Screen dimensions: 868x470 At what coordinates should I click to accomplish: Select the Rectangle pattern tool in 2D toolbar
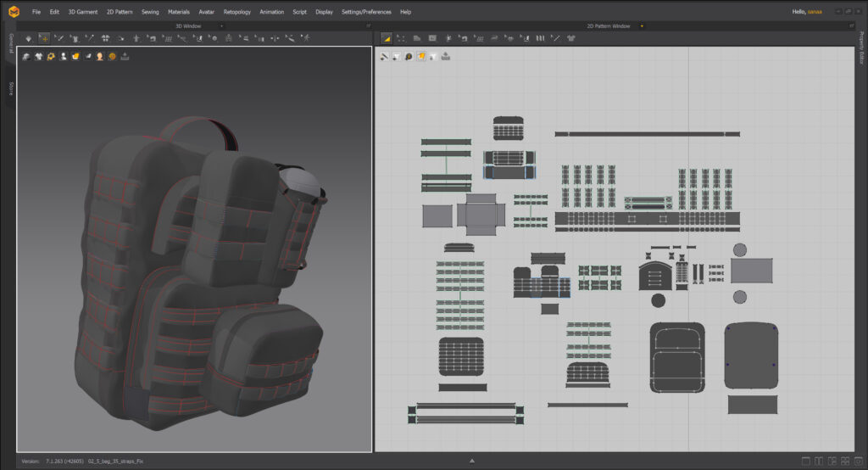tap(432, 38)
